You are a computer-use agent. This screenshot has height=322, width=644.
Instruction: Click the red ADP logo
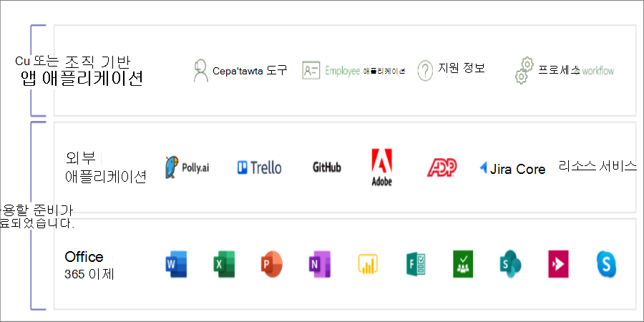pyautogui.click(x=442, y=168)
